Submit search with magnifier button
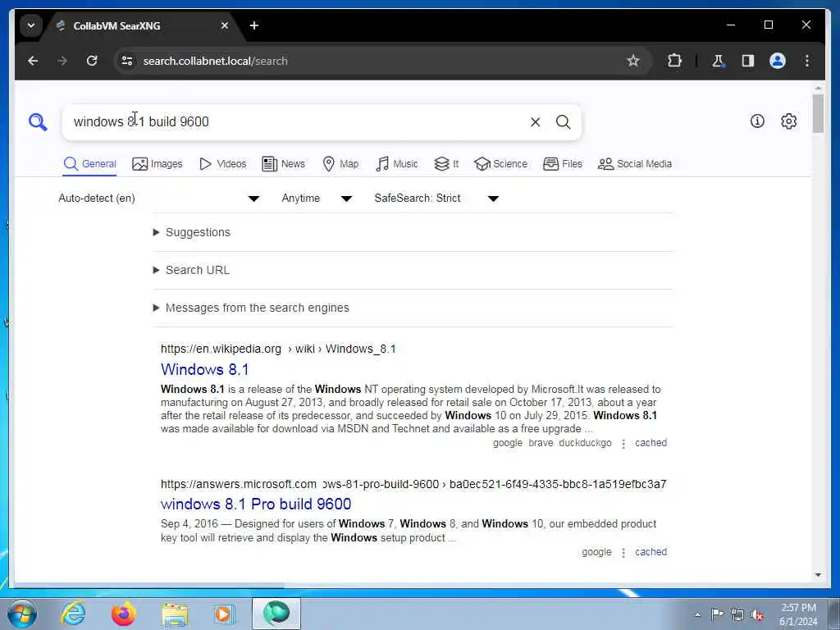Screen dimensions: 840x630 pyautogui.click(x=563, y=122)
